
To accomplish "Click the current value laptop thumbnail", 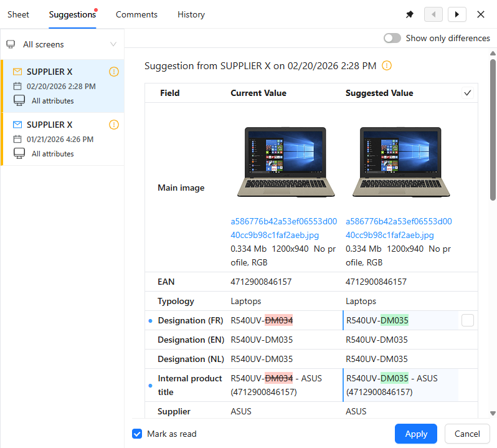I will (286, 162).
